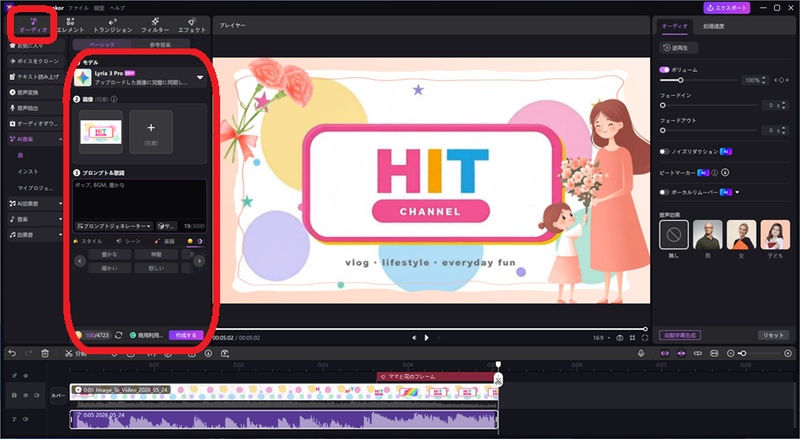
Task: Click the fullscreen icon in the player
Action: pyautogui.click(x=645, y=338)
